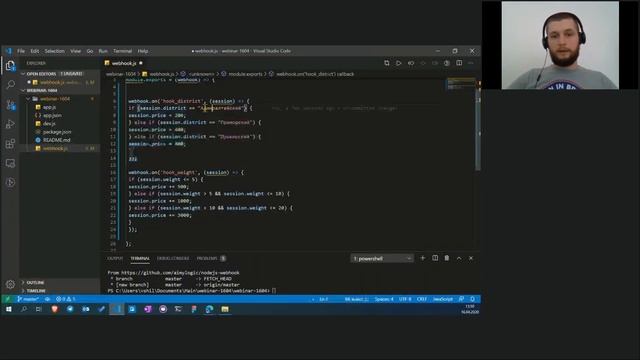Open app.js in the explorer

coord(49,107)
